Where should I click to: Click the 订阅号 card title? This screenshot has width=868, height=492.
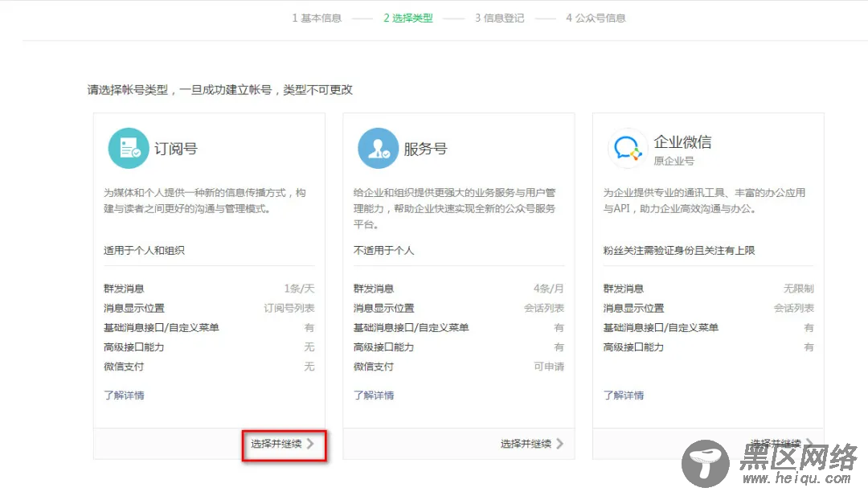(x=175, y=149)
